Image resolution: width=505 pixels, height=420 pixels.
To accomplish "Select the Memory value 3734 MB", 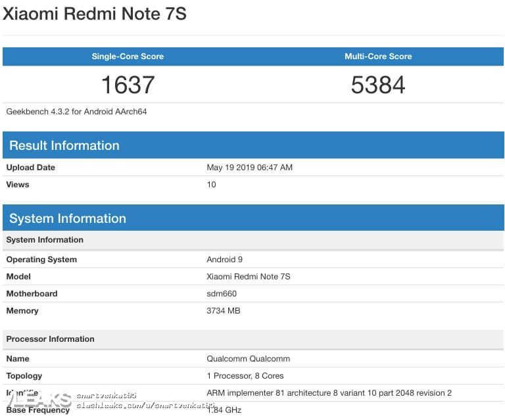I will [223, 311].
